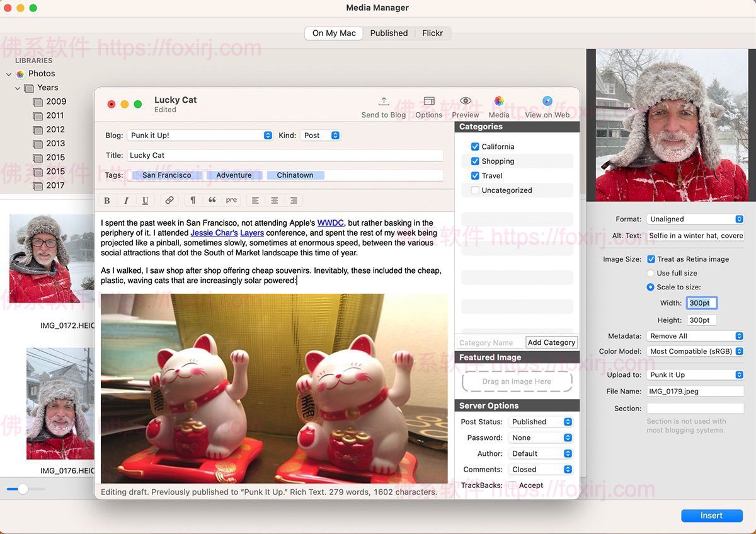Select the Published tab
756x534 pixels.
pos(389,33)
